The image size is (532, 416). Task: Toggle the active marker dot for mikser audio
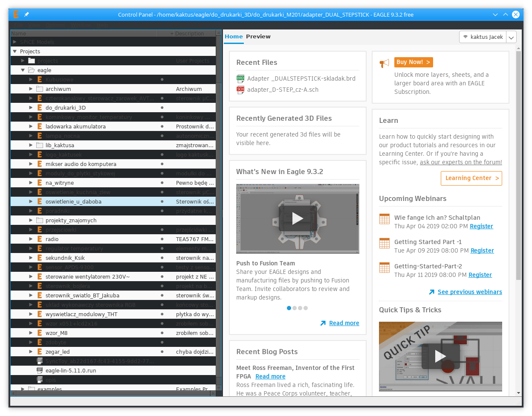tap(162, 164)
